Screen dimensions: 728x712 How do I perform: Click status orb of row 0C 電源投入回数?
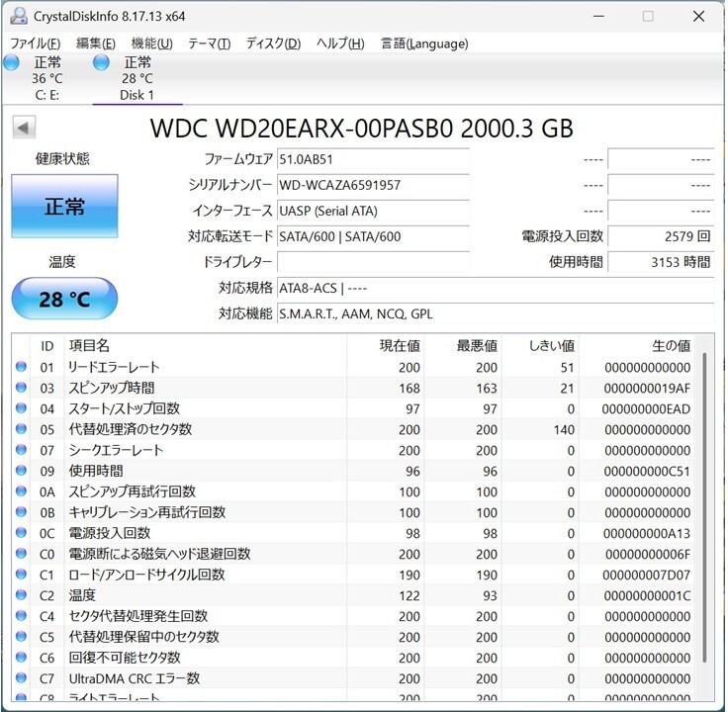click(21, 532)
